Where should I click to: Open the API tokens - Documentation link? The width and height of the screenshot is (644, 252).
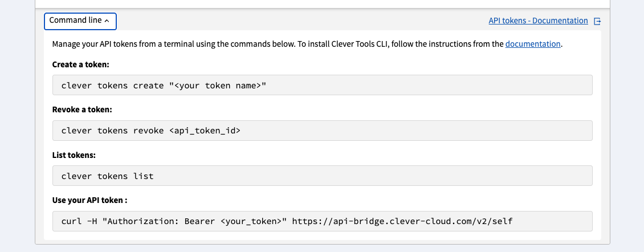538,21
